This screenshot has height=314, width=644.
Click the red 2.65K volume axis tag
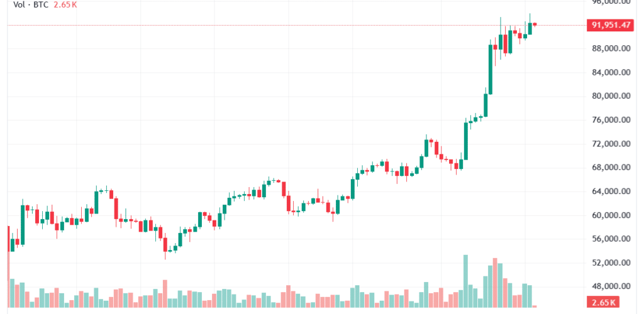(606, 303)
